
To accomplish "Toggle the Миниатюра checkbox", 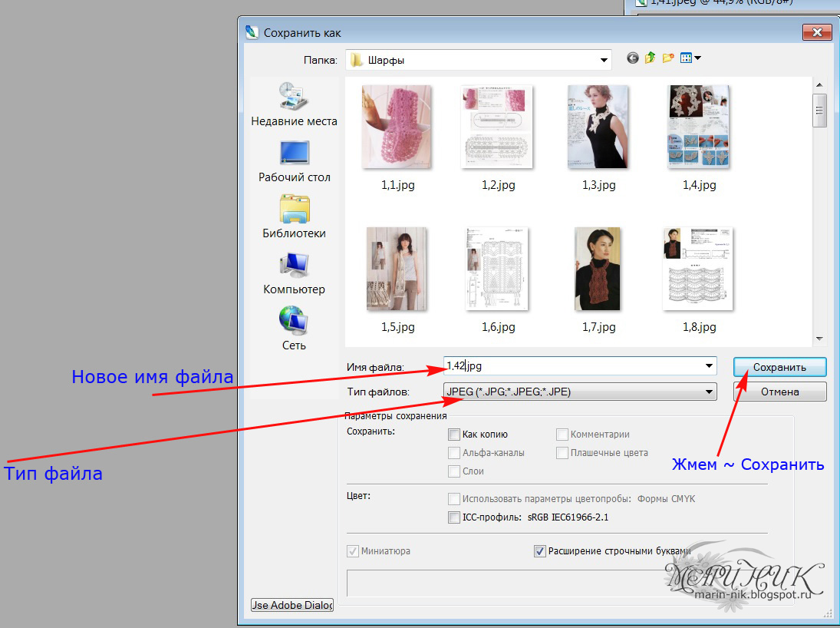I will [x=353, y=550].
